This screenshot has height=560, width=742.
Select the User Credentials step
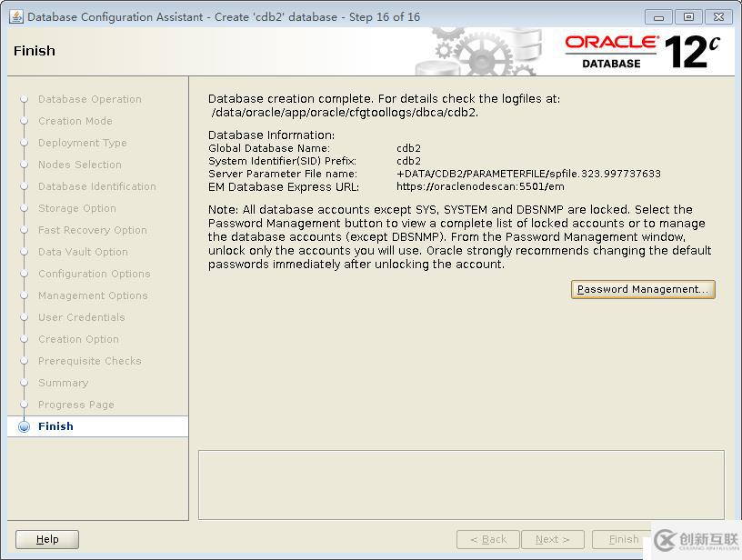(x=82, y=317)
